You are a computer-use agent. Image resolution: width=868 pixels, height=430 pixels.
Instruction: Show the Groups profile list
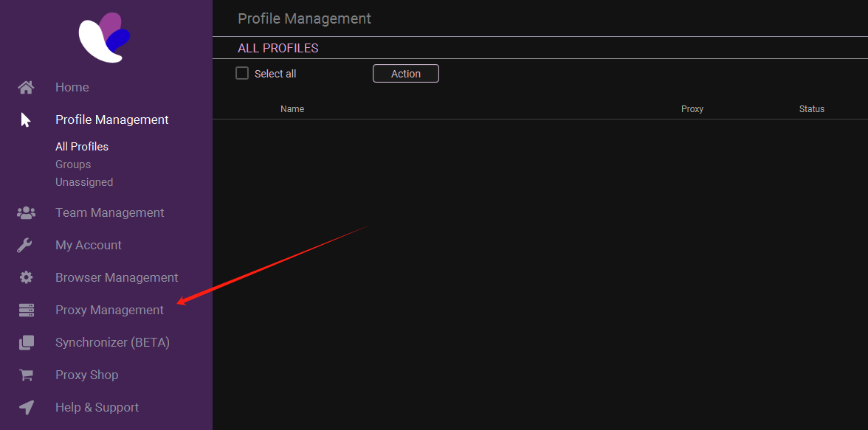tap(73, 164)
